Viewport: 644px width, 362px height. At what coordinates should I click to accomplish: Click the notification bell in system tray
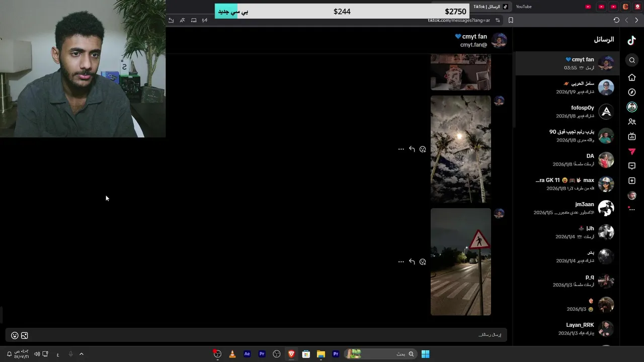(x=9, y=354)
